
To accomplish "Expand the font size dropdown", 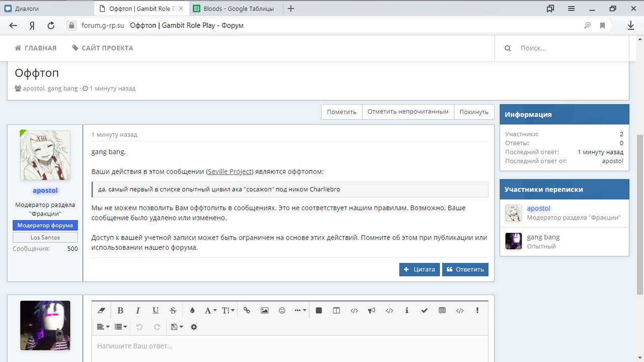I will [228, 311].
